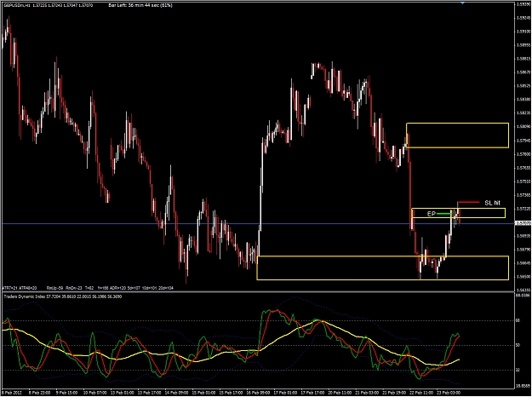Click the '17 Feb 17:00' time axis label

pyautogui.click(x=313, y=393)
